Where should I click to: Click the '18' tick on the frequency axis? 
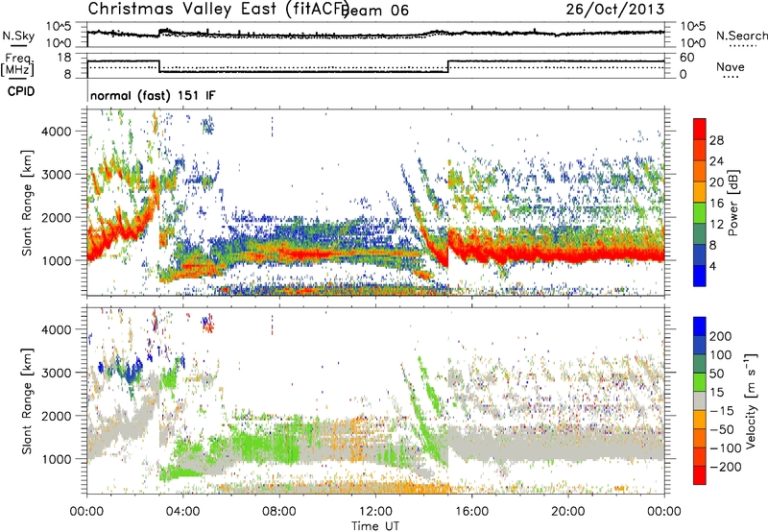64,58
